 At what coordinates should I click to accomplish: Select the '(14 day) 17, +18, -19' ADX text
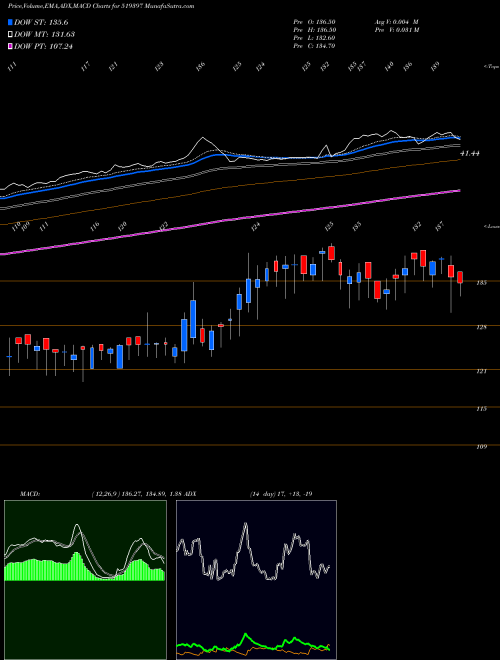coord(280,494)
